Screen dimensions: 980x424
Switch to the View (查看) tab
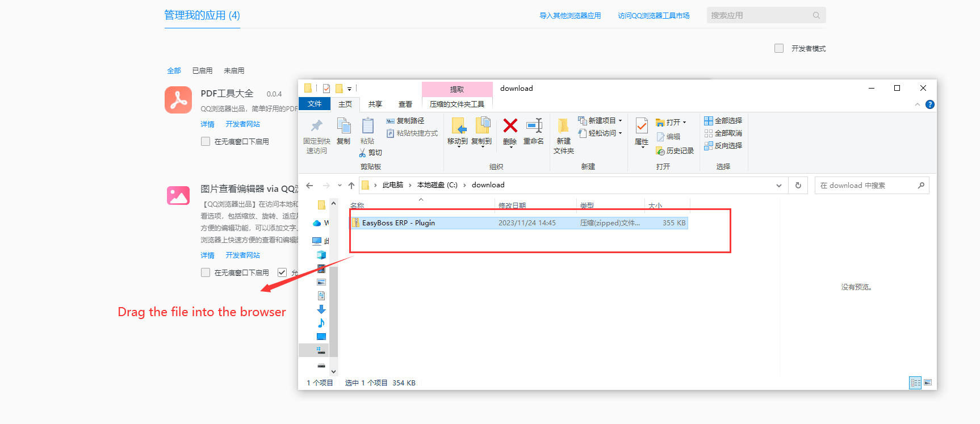point(405,104)
